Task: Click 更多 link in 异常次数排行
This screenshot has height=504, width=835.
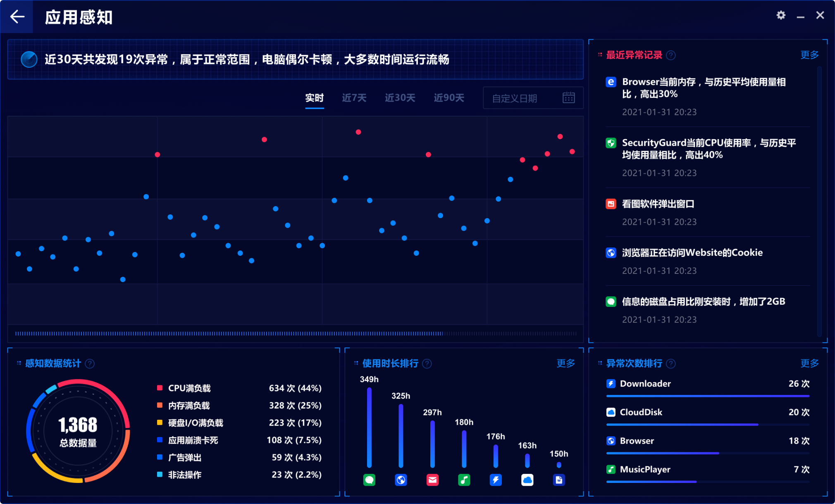Action: [809, 363]
